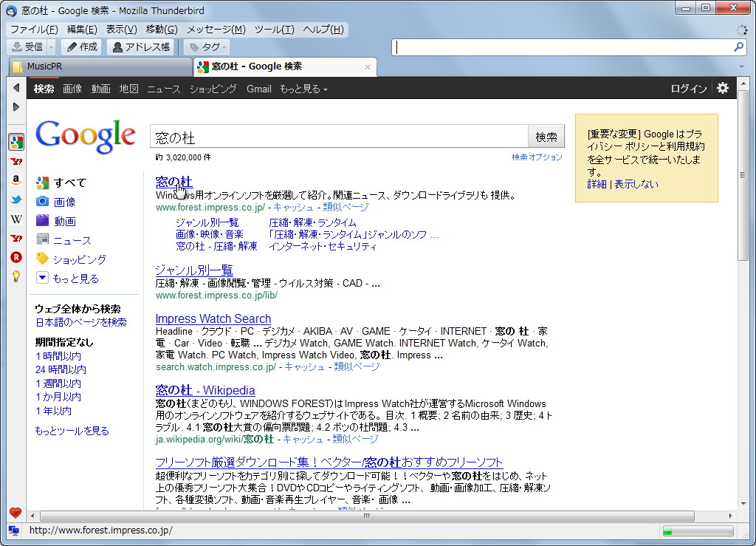Screen dimensions: 756x546
Task: Open the 編集(E) menu
Action: coord(81,30)
